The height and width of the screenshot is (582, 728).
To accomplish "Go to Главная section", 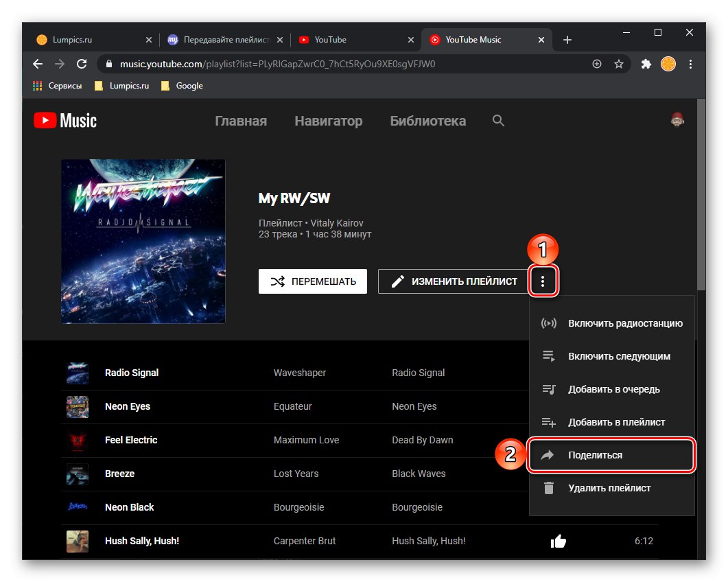I will pyautogui.click(x=241, y=121).
